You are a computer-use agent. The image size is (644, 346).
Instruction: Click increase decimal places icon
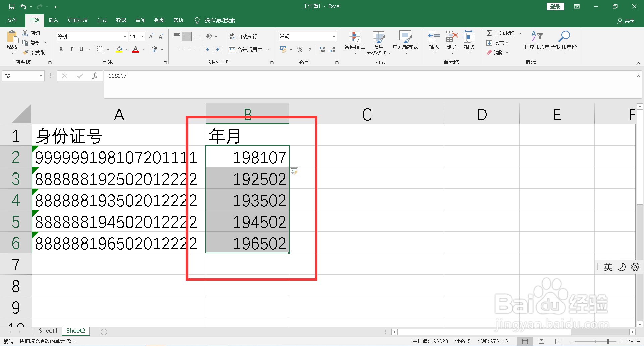coord(322,49)
